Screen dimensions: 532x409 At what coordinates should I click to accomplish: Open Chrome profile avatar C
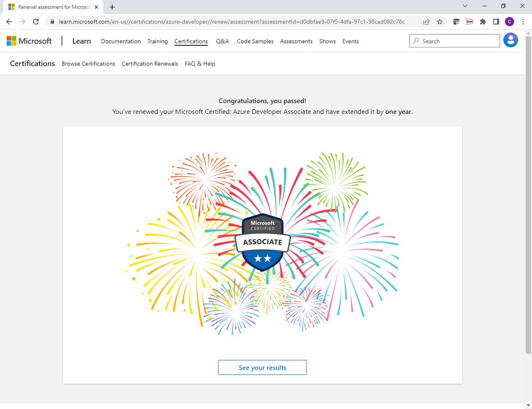509,21
